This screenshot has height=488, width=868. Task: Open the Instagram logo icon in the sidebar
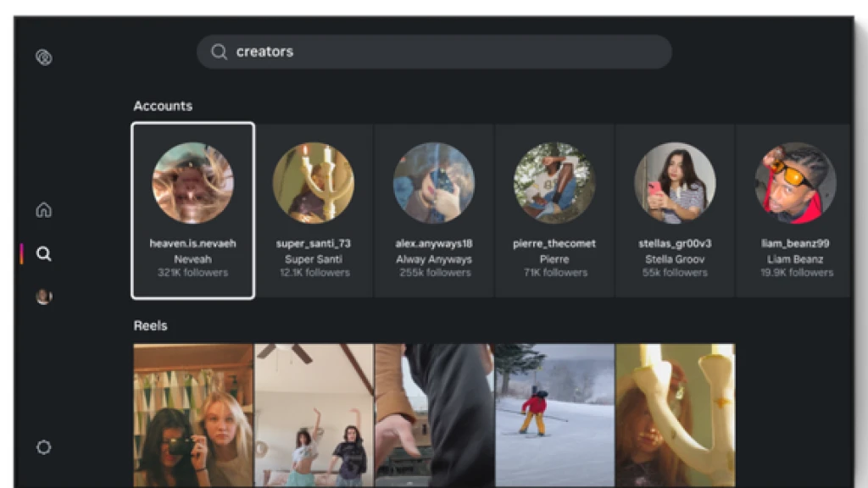[44, 57]
